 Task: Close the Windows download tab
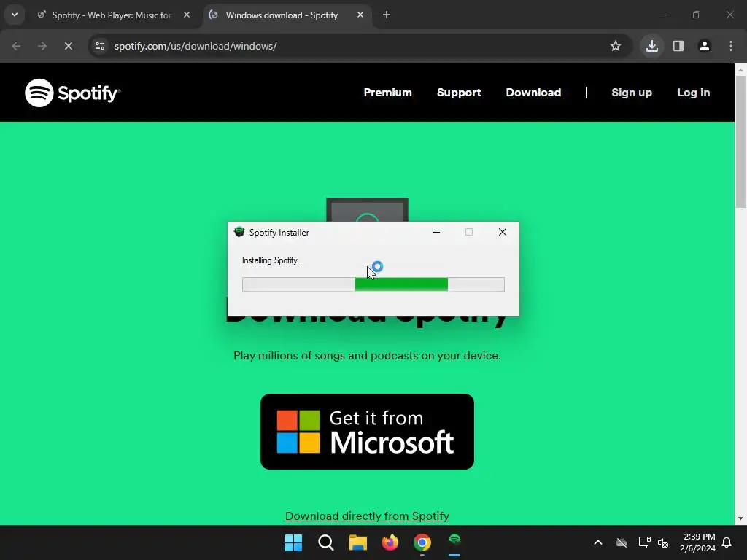click(x=360, y=15)
